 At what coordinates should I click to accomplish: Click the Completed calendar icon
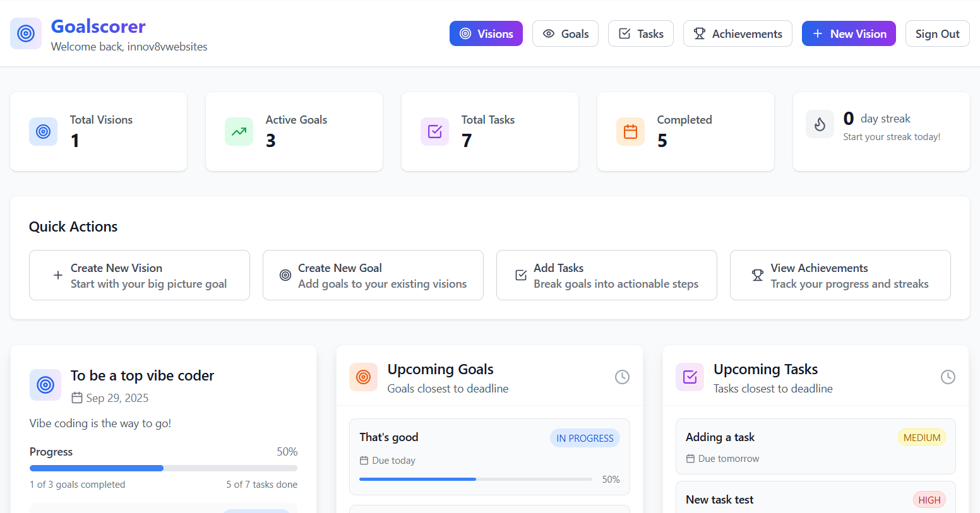click(x=630, y=131)
